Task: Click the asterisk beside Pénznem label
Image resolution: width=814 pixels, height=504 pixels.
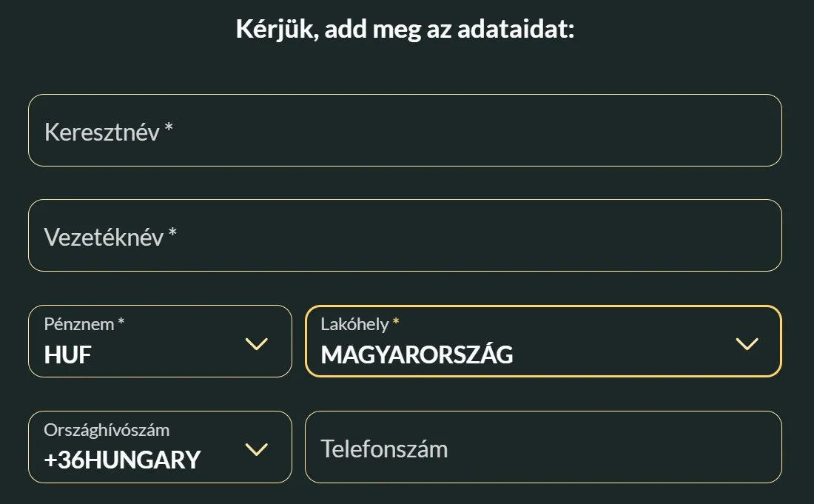Action: (121, 322)
